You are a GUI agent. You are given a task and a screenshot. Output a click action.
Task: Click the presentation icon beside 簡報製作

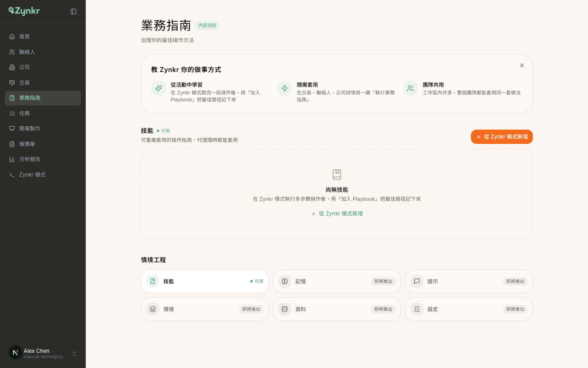pos(12,128)
